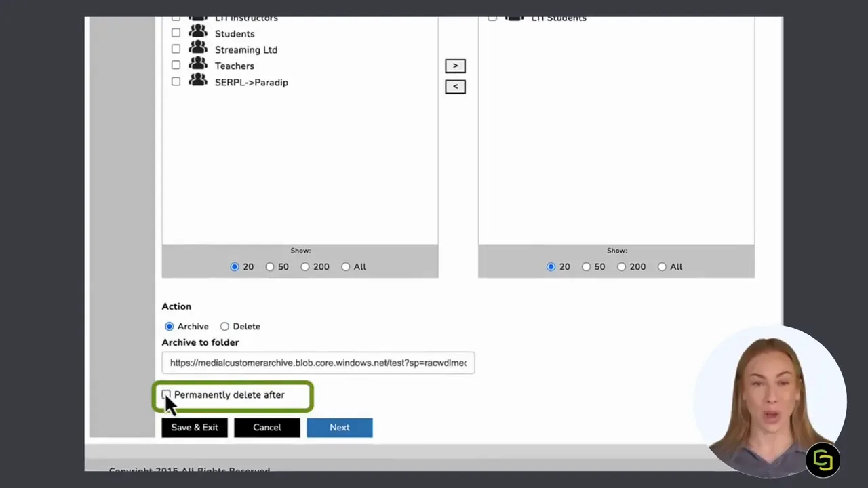Click the SERPL->Paradip group name
The image size is (868, 488).
coord(252,82)
